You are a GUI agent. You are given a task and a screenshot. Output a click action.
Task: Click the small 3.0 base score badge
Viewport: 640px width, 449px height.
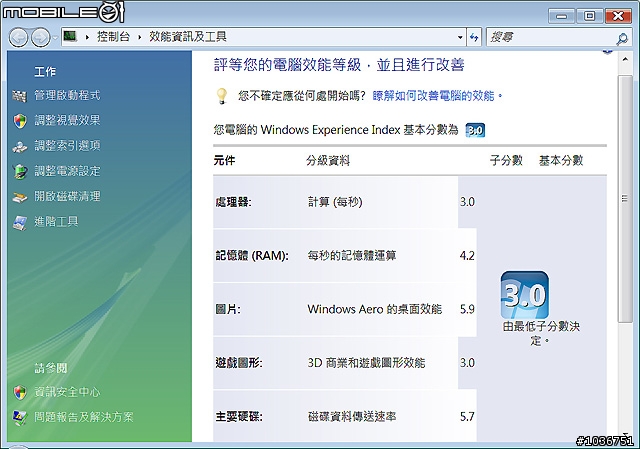475,130
